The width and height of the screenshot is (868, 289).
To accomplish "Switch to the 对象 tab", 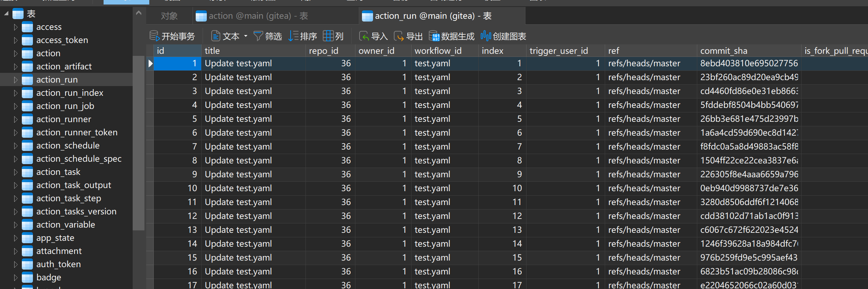I will (x=169, y=16).
